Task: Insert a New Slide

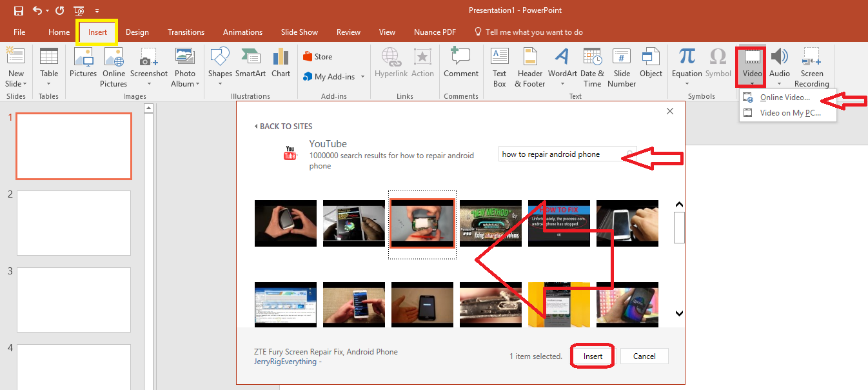Action: (15, 68)
